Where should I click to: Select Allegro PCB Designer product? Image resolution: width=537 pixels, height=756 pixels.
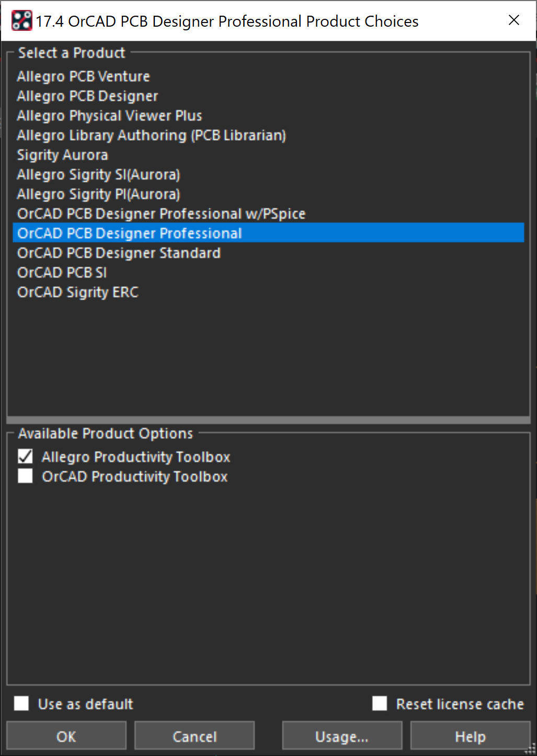pos(87,96)
